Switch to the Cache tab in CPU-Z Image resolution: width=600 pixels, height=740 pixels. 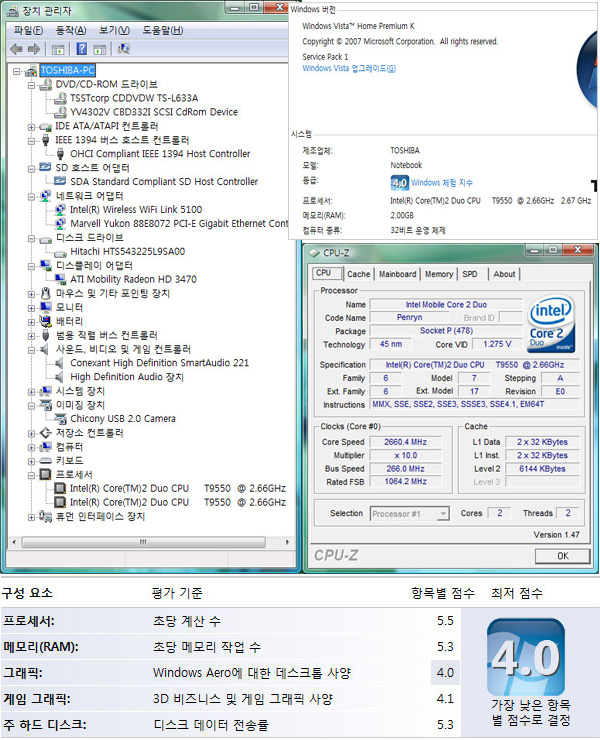click(359, 274)
